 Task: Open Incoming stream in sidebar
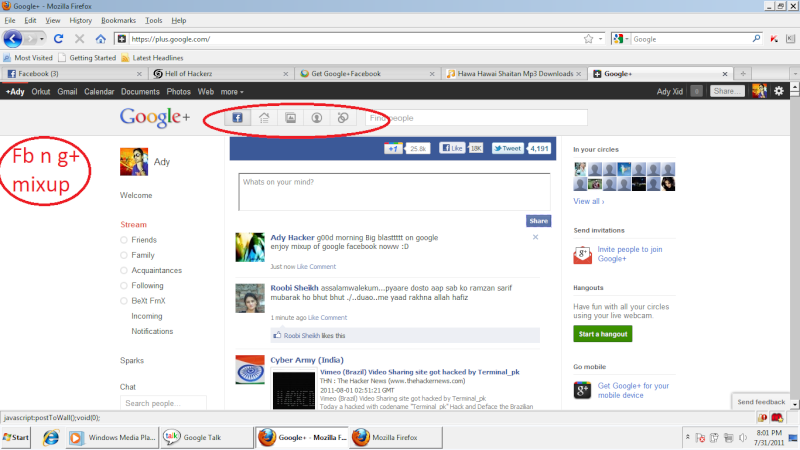click(x=146, y=316)
